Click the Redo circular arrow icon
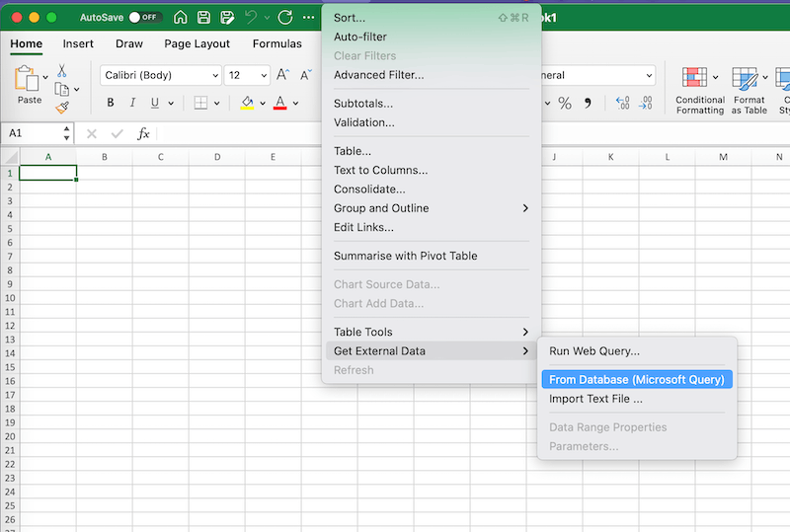 tap(285, 18)
